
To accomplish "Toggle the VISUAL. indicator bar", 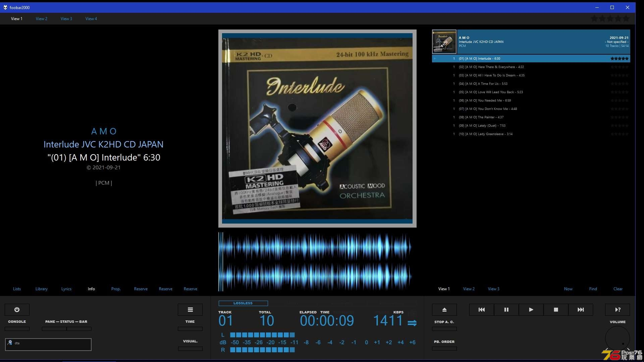I will point(190,349).
